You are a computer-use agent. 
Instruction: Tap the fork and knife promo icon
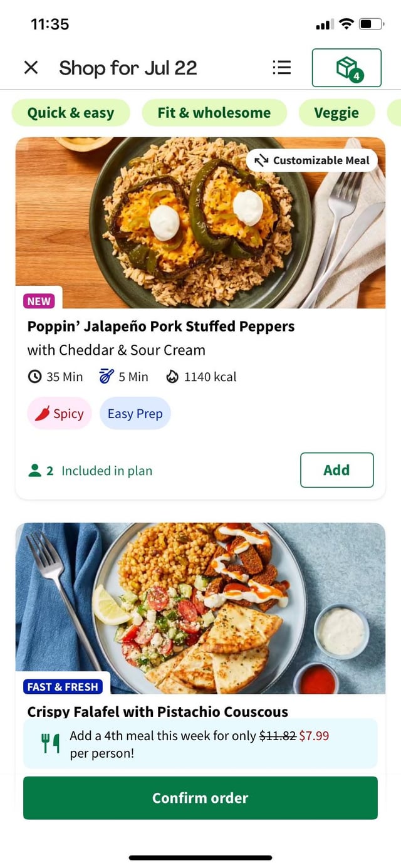[x=50, y=743]
